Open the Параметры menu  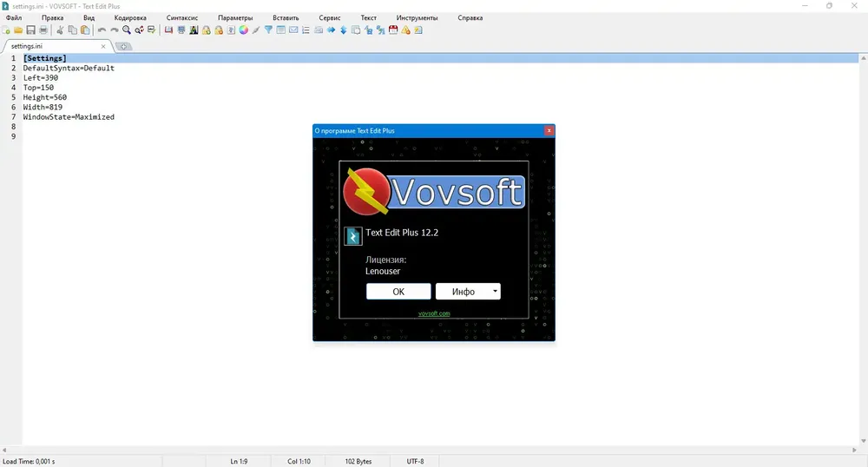(235, 17)
